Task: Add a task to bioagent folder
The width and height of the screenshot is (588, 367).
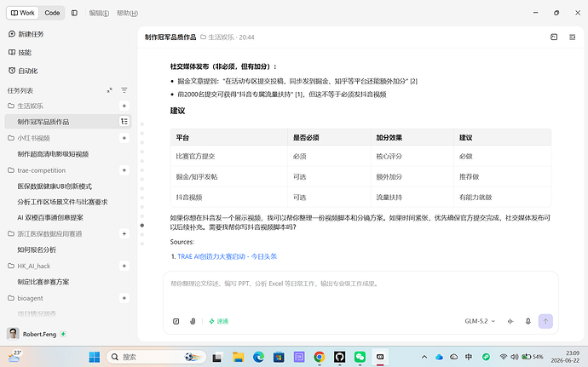Action: (124, 298)
